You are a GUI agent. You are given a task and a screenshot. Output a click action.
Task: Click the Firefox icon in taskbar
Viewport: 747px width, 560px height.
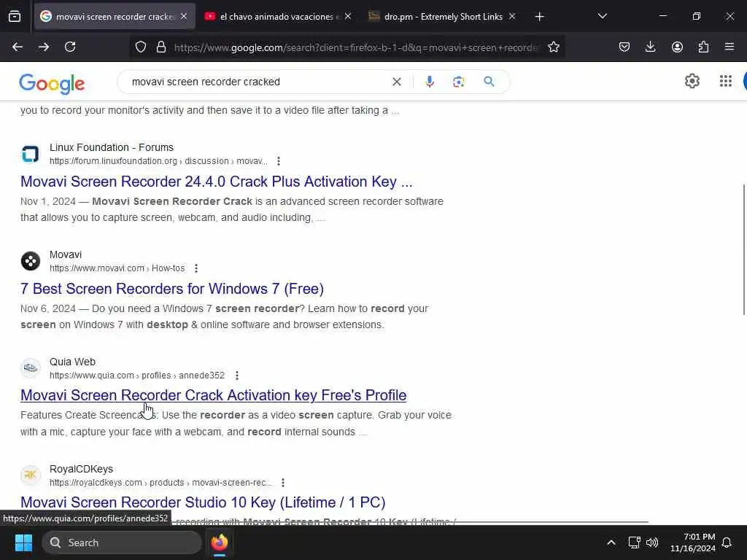tap(220, 542)
